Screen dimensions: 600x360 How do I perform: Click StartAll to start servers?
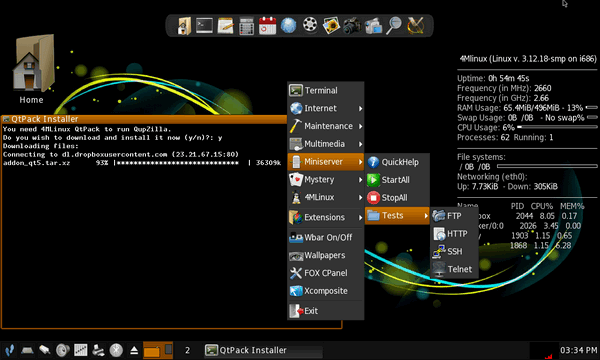click(397, 180)
